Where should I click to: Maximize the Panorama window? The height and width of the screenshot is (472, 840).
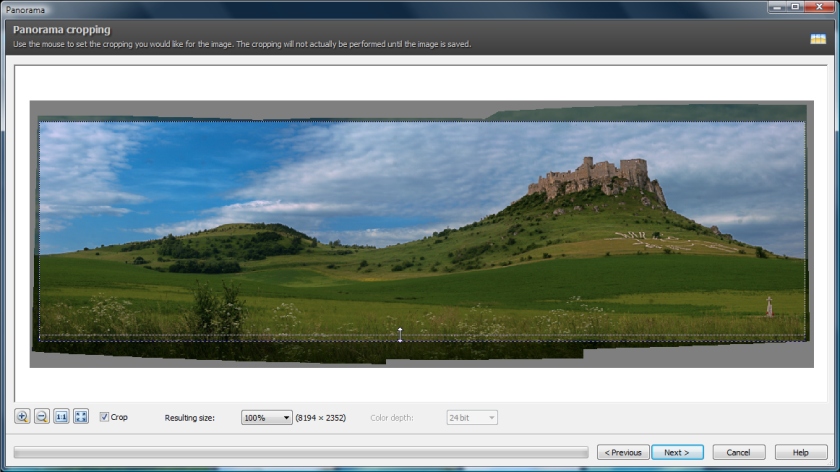(795, 7)
